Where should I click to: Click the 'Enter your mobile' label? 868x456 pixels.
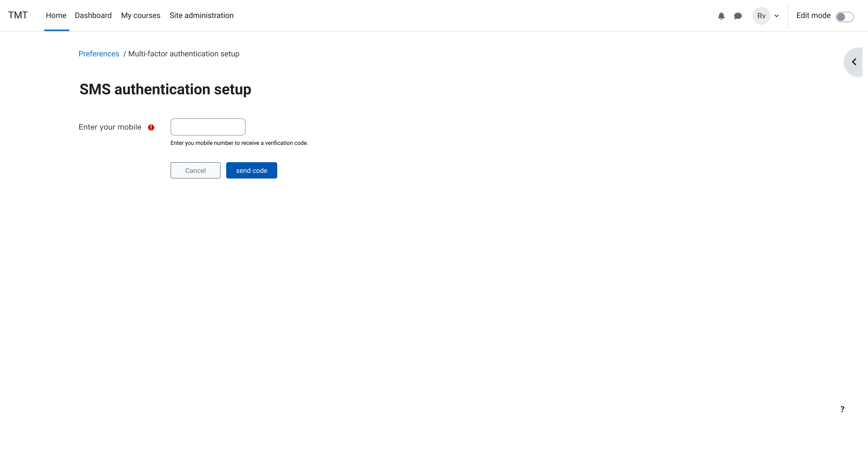[110, 127]
